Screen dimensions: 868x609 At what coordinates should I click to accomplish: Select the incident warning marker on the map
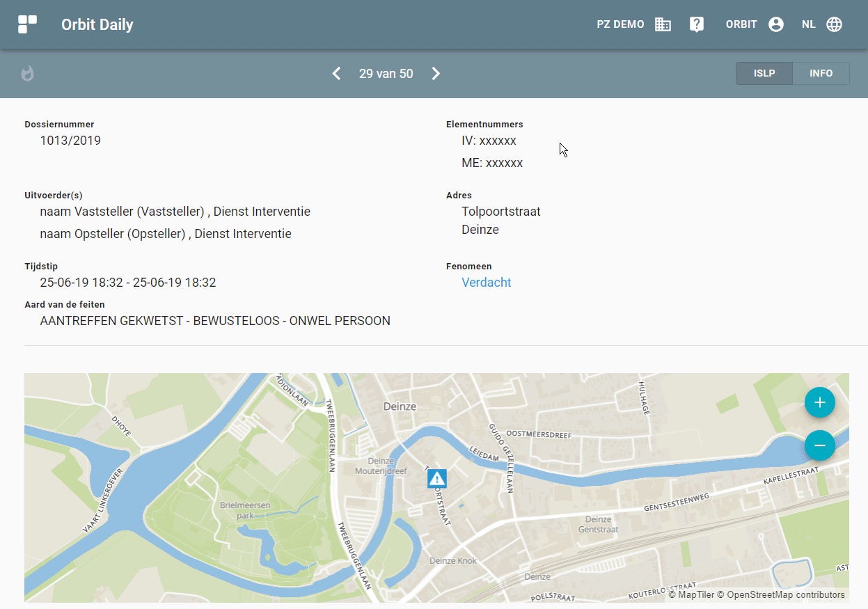[436, 478]
